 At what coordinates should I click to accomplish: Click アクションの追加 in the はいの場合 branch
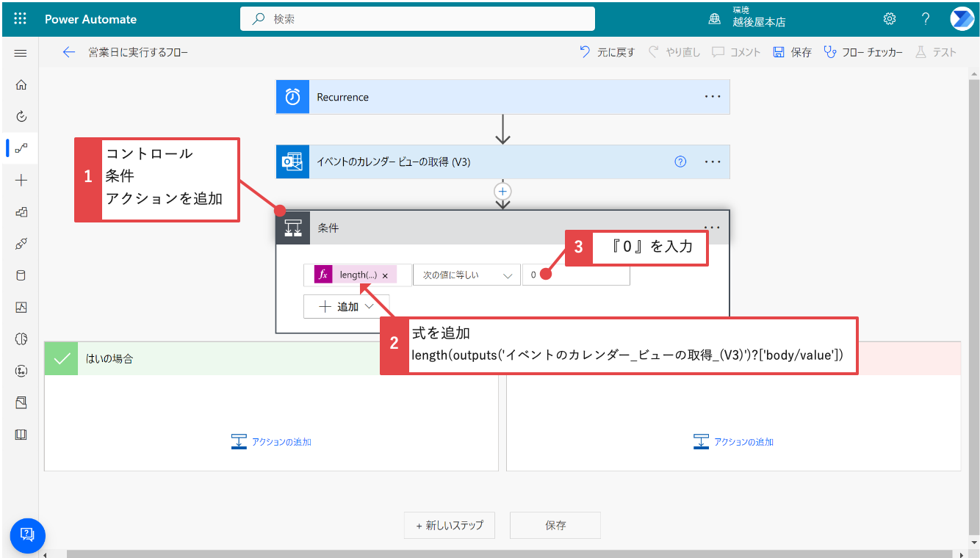272,441
